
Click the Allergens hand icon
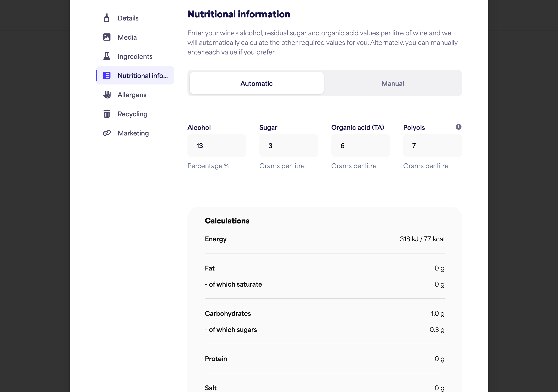107,95
